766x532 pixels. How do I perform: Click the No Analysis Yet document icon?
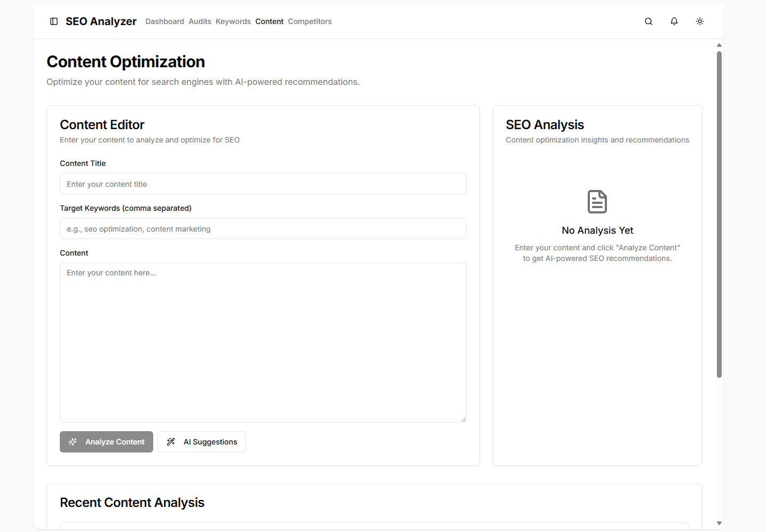[x=597, y=202]
